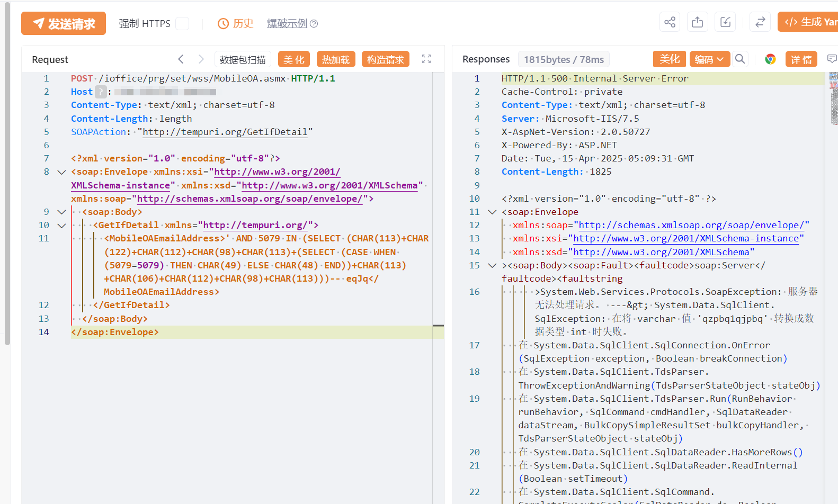838x504 pixels.
Task: Click the soap envelope link on response line 12
Action: click(x=692, y=225)
